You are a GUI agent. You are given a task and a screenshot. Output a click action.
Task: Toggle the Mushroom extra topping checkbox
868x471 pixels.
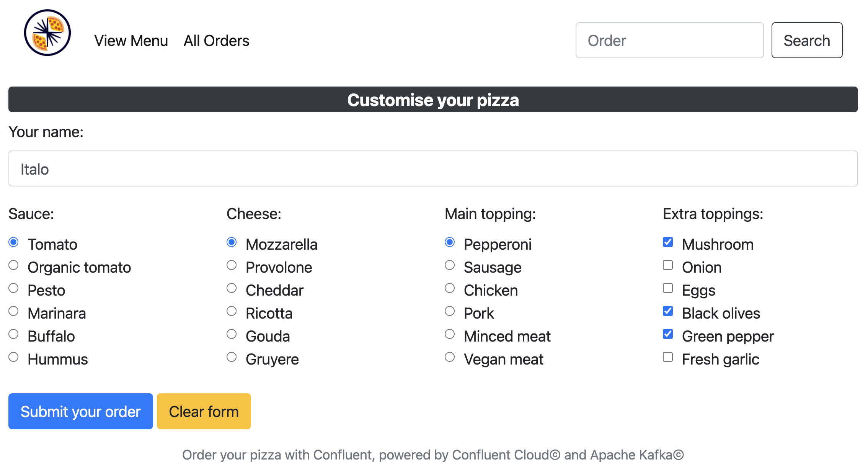tap(667, 242)
